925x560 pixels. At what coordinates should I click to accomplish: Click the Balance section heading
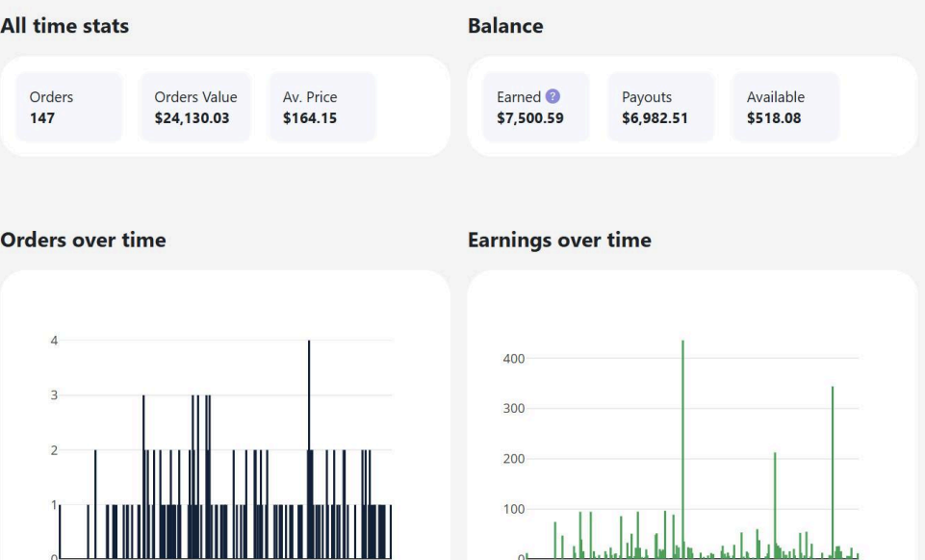(504, 27)
